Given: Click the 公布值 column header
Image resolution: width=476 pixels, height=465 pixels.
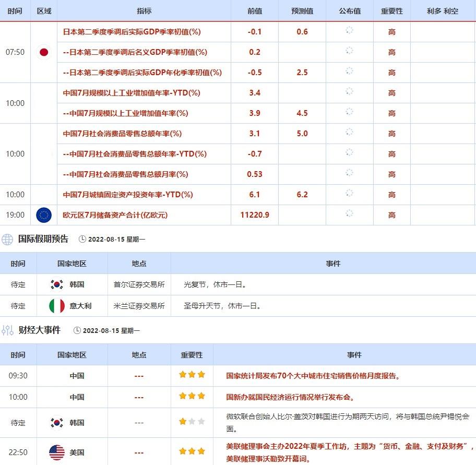Looking at the screenshot, I should [349, 11].
